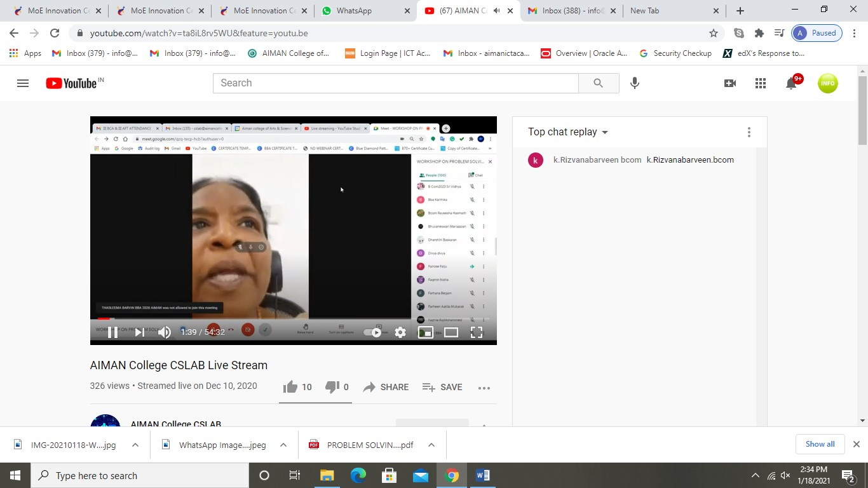Open the Skype extension icon in toolbar
Screen dimensions: 868x488
tap(738, 33)
